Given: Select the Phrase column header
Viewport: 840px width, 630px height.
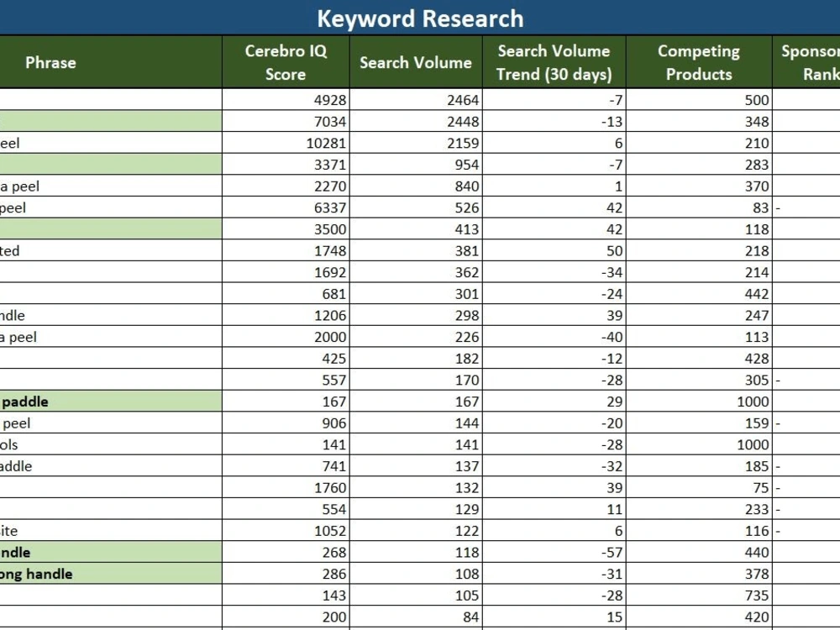Looking at the screenshot, I should pos(50,62).
